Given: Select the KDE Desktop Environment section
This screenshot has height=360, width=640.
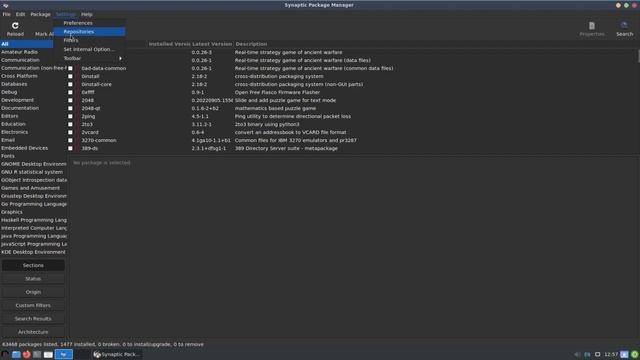Looking at the screenshot, I should click(33, 252).
